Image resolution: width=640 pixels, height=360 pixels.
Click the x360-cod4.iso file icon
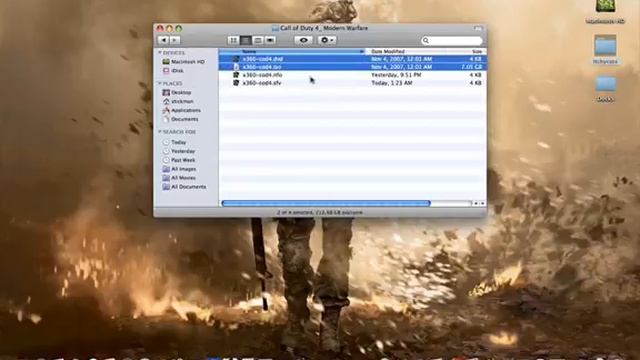pos(236,67)
